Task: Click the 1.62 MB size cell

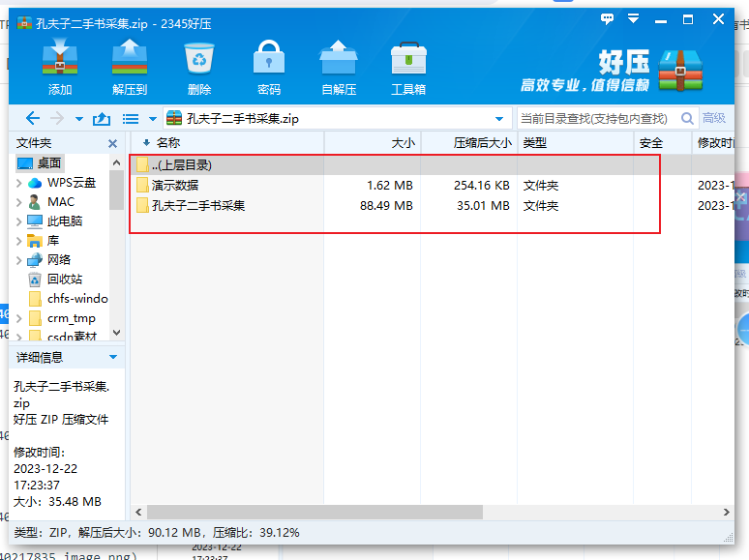Action: pyautogui.click(x=390, y=186)
